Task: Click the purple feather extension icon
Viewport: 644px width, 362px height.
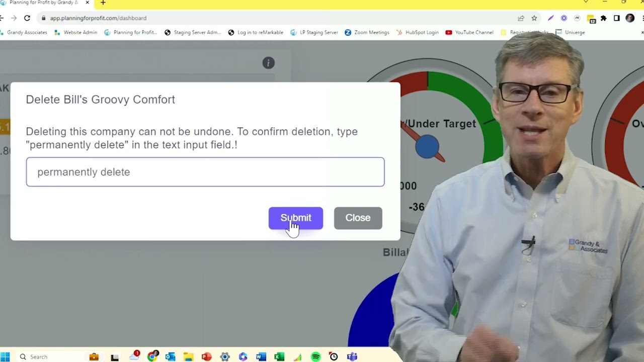Action: click(551, 18)
